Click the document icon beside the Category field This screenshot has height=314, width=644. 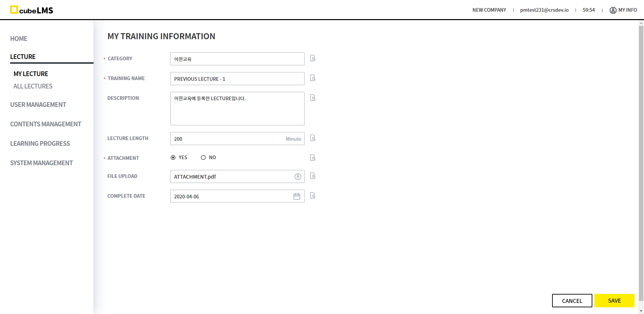[313, 58]
